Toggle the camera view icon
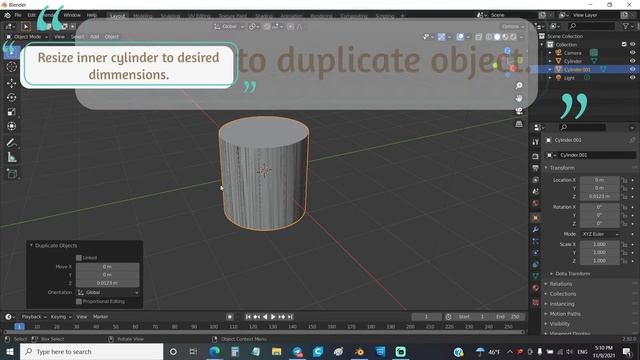Image resolution: width=640 pixels, height=360 pixels. [519, 111]
